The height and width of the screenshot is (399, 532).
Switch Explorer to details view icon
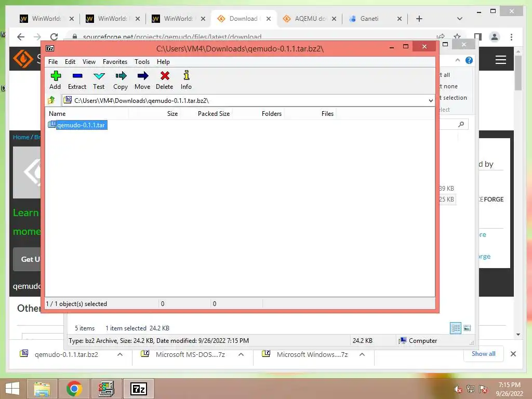[x=455, y=328]
